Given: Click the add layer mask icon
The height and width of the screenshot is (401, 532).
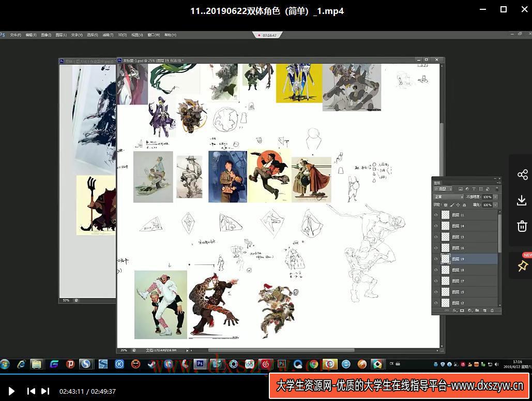Looking at the screenshot, I should pos(462,310).
